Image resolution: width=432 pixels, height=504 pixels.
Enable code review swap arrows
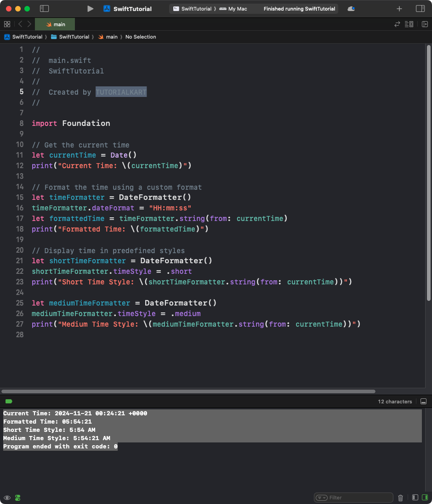(x=397, y=24)
